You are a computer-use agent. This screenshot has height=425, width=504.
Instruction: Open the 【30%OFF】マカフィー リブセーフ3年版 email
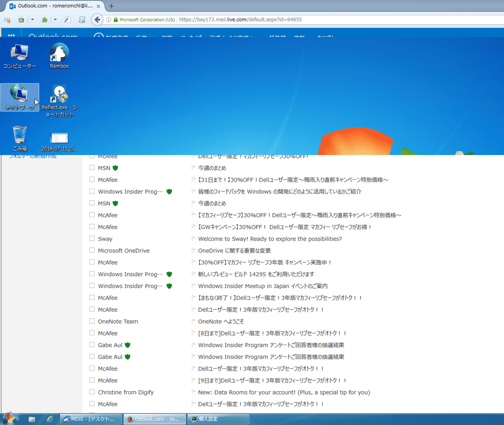coord(264,263)
